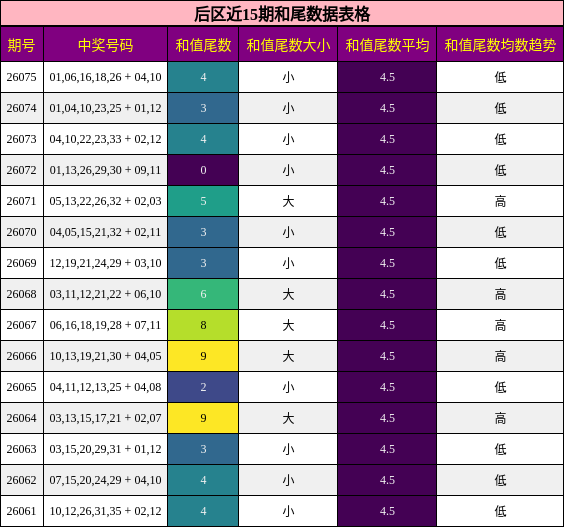
Task: Click period number 26064
Action: tap(22, 418)
